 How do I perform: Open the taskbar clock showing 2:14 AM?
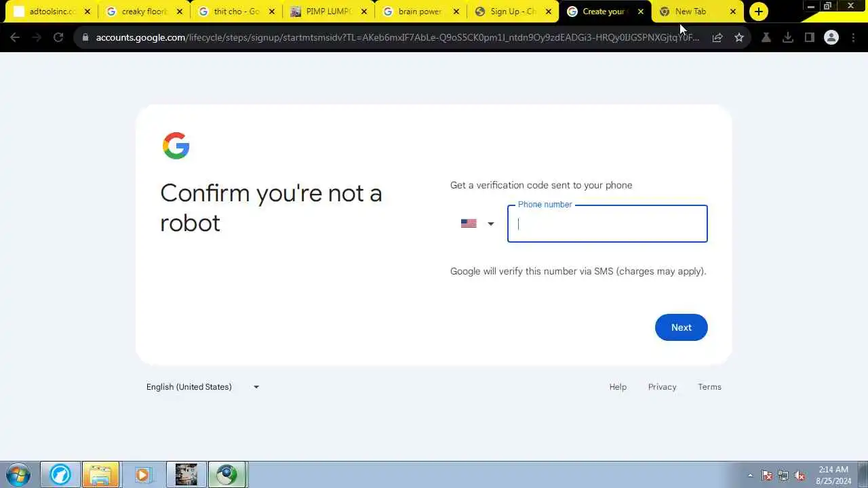pos(834,474)
